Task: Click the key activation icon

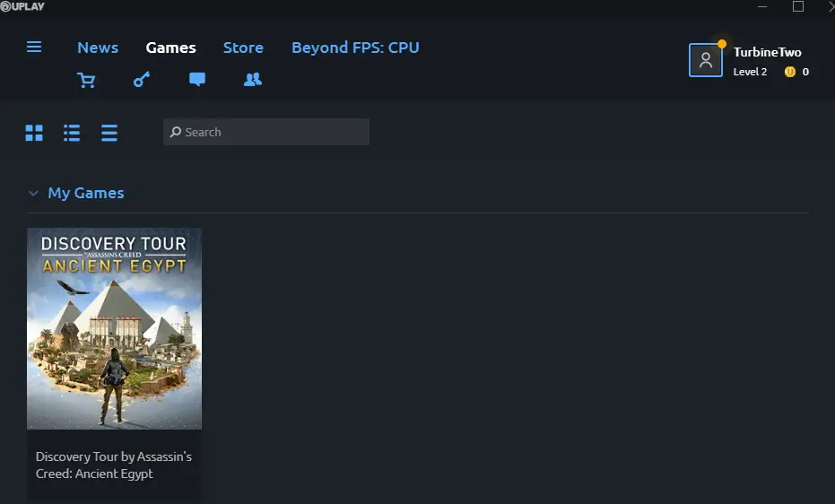Action: [141, 79]
